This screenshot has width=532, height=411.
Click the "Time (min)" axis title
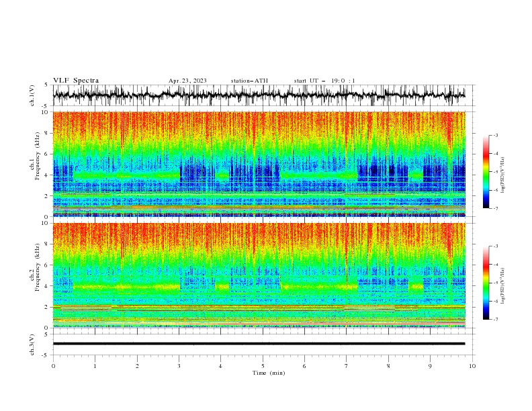(269, 373)
